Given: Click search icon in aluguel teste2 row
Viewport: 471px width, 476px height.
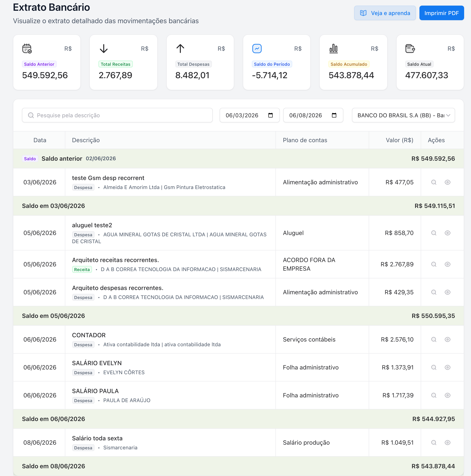Looking at the screenshot, I should click(434, 233).
